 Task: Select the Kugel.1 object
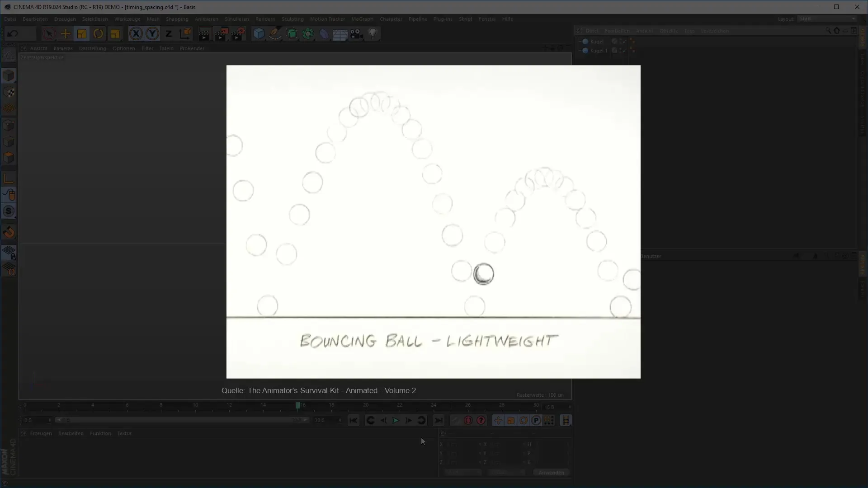pos(599,51)
